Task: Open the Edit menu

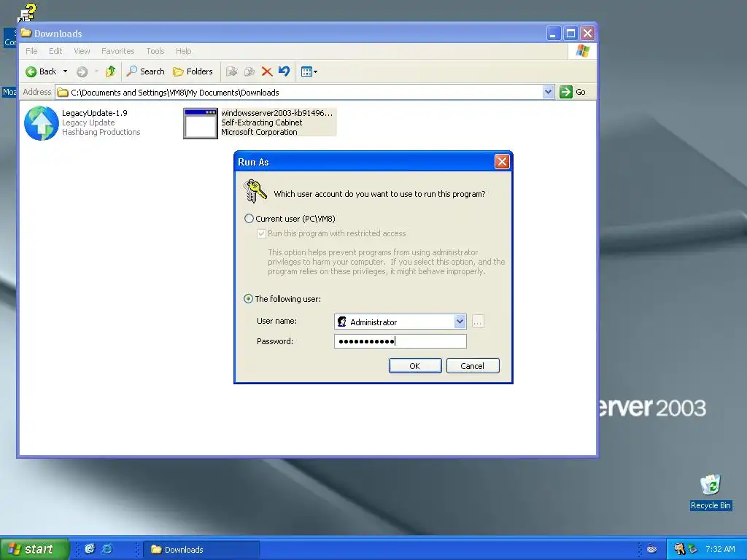Action: click(x=55, y=51)
